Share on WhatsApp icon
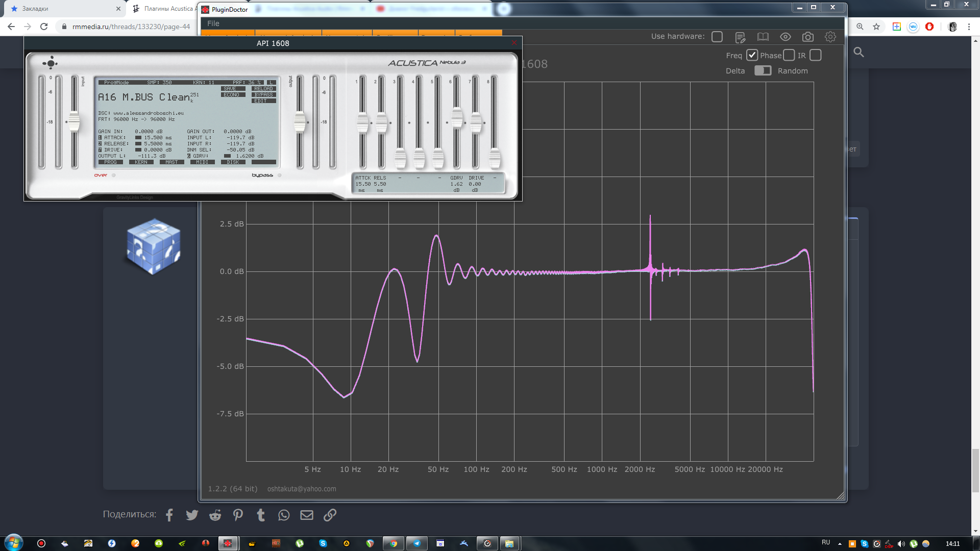 [284, 515]
